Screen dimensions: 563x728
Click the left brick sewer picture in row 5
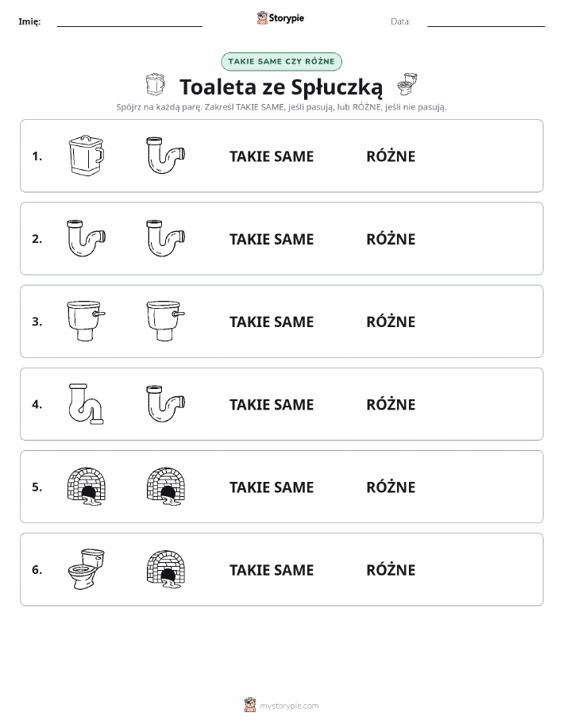(87, 486)
